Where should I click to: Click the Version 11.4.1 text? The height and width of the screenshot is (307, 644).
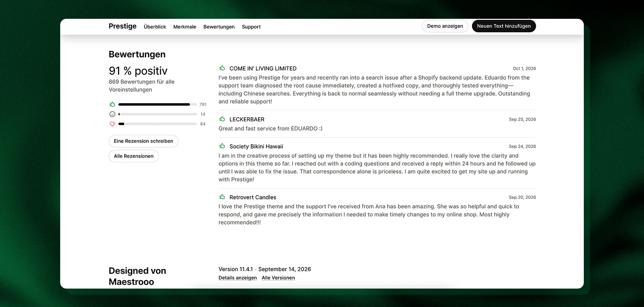(x=236, y=269)
